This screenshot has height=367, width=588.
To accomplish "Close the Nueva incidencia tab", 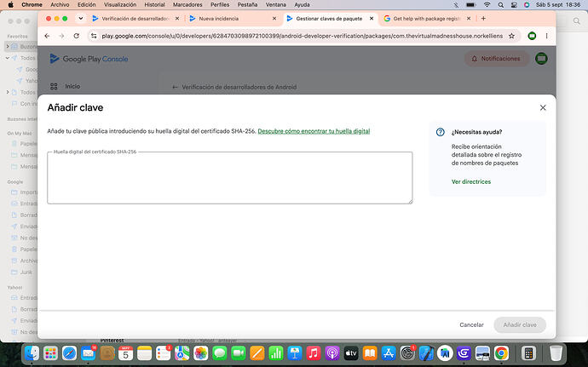I will (274, 19).
